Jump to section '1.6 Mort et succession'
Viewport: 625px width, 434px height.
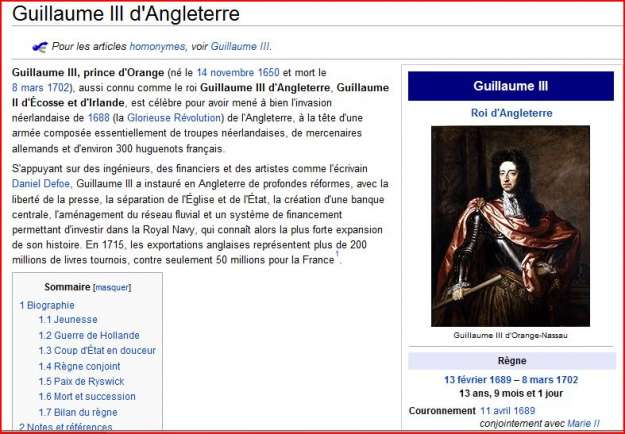pos(87,397)
